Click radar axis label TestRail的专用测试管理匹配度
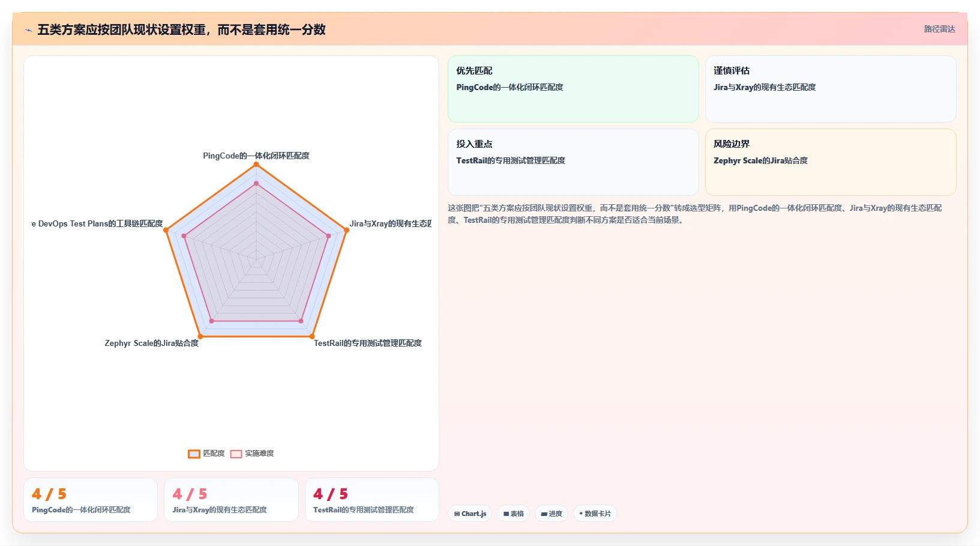 click(368, 343)
